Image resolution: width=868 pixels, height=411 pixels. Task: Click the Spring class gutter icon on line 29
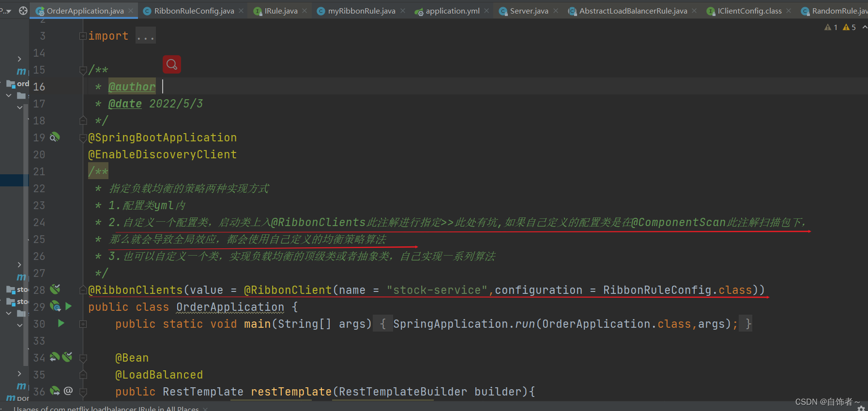click(55, 306)
